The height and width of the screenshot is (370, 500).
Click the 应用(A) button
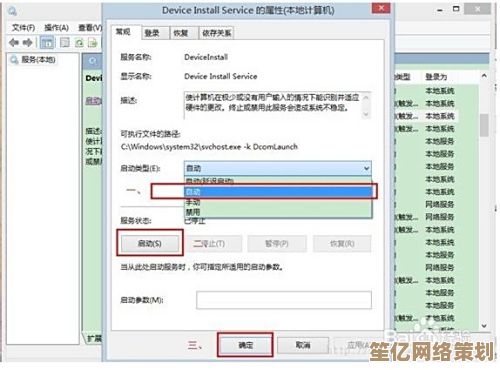coord(358,345)
